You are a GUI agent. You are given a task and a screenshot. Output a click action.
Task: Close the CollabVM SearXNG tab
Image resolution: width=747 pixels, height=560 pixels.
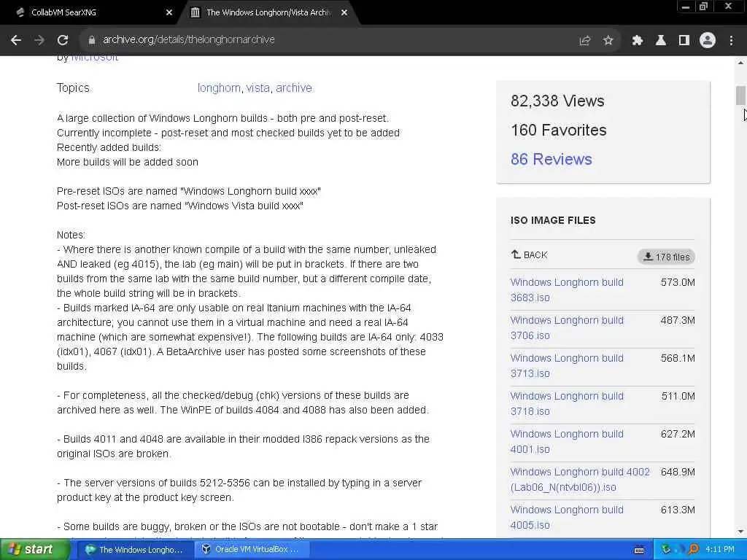click(x=169, y=12)
